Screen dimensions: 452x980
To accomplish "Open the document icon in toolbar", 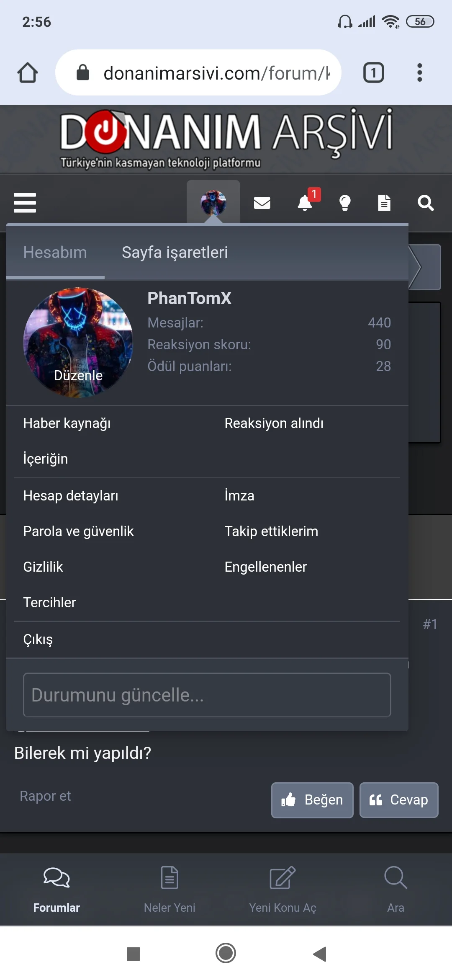I will click(x=384, y=203).
